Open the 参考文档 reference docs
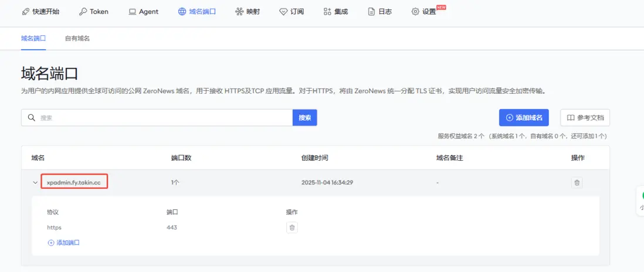644x272 pixels. 585,118
